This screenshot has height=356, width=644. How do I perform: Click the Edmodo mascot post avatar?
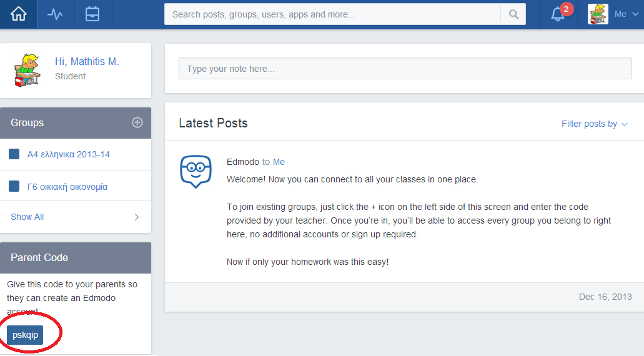click(196, 172)
